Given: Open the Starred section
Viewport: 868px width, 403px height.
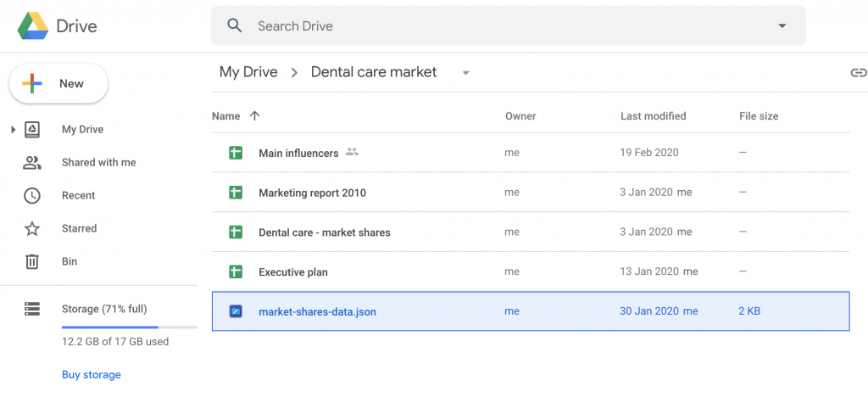Looking at the screenshot, I should pos(79,228).
